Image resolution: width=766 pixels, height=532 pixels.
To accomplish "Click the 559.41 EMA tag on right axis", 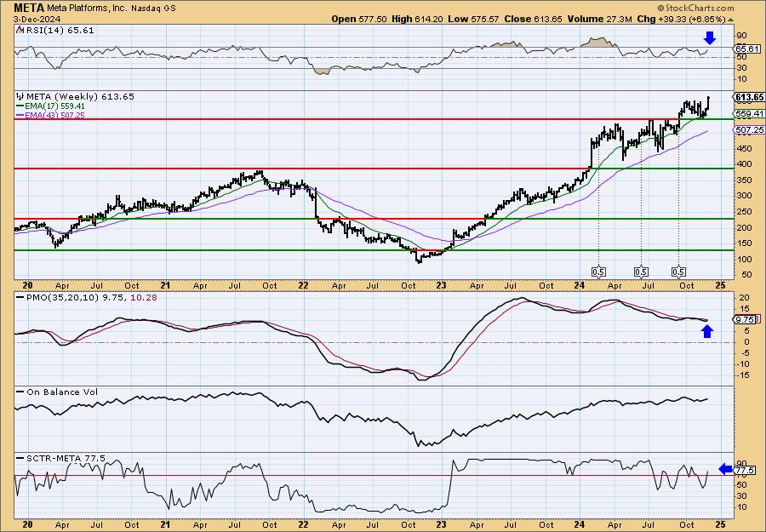I will 749,114.
